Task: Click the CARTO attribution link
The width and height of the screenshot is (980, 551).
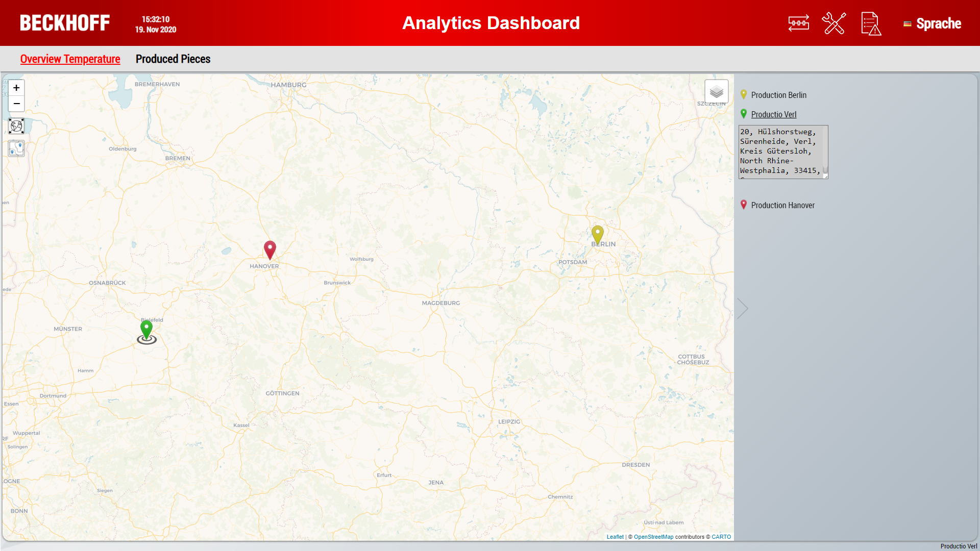Action: click(x=722, y=536)
